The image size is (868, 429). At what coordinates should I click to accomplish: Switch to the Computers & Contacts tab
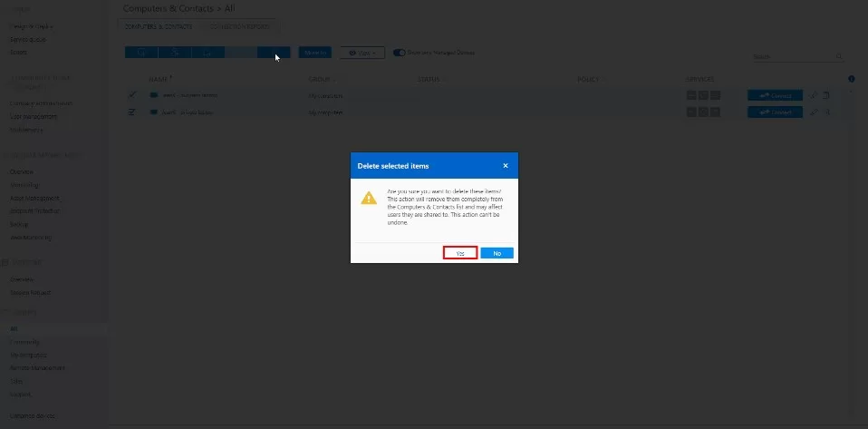click(158, 26)
